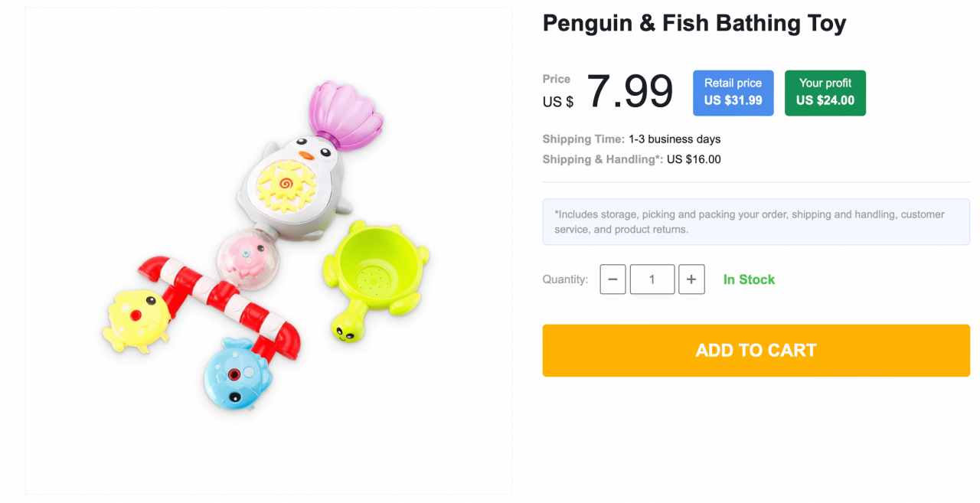Select the blue Retail price US $31.99 badge
980x503 pixels.
tap(733, 93)
